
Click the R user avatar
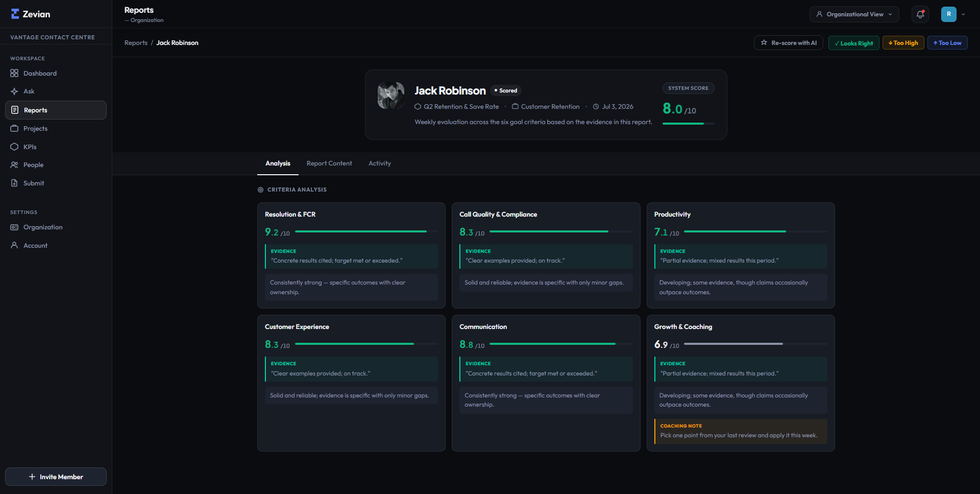(949, 14)
